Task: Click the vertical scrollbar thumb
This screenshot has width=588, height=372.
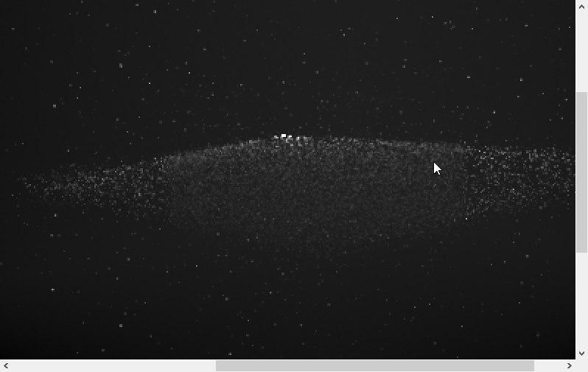Action: pyautogui.click(x=581, y=172)
